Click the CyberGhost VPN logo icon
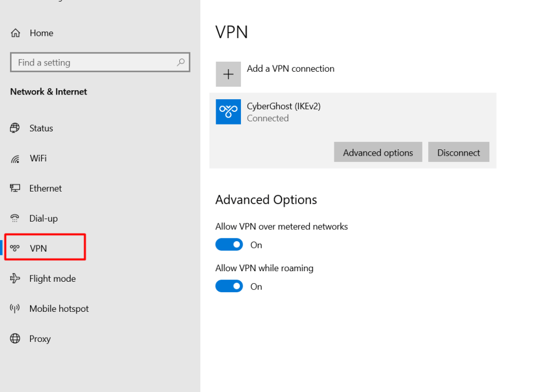 228,112
